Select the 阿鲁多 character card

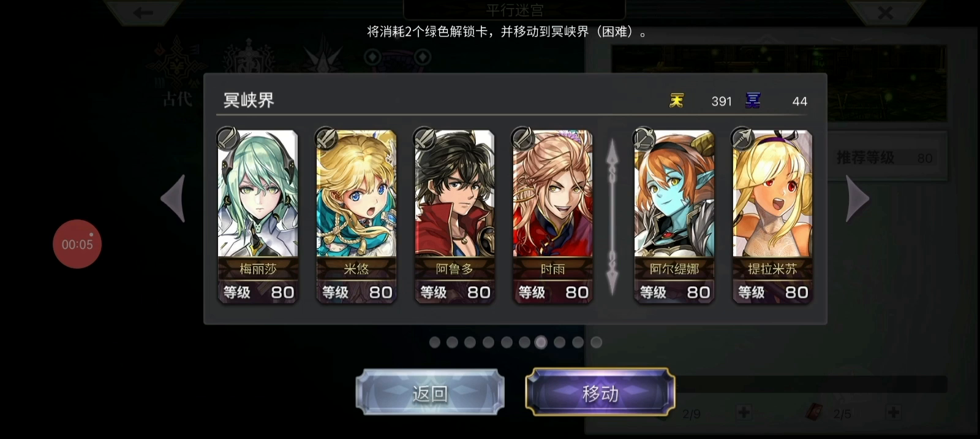click(454, 216)
